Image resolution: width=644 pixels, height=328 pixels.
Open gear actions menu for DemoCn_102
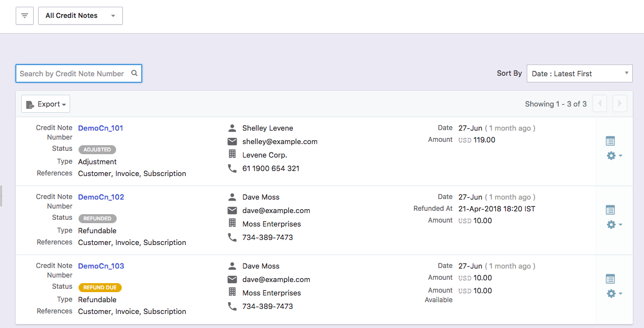tap(614, 224)
